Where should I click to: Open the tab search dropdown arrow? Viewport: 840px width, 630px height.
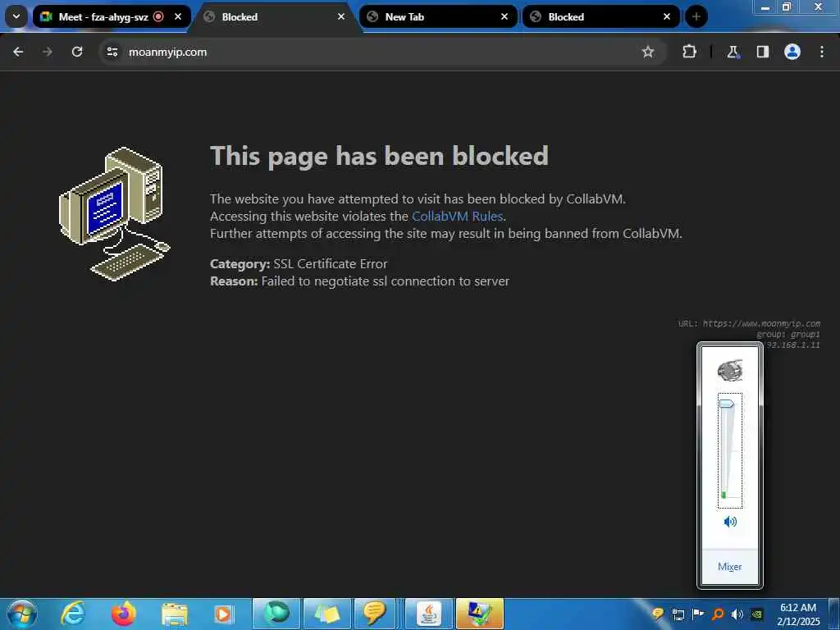click(16, 16)
